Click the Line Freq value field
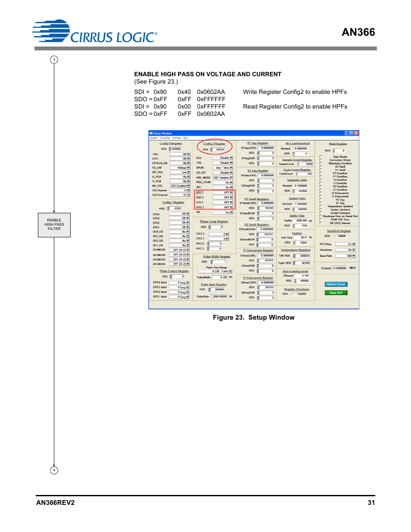411x532 pixels. click(x=302, y=237)
